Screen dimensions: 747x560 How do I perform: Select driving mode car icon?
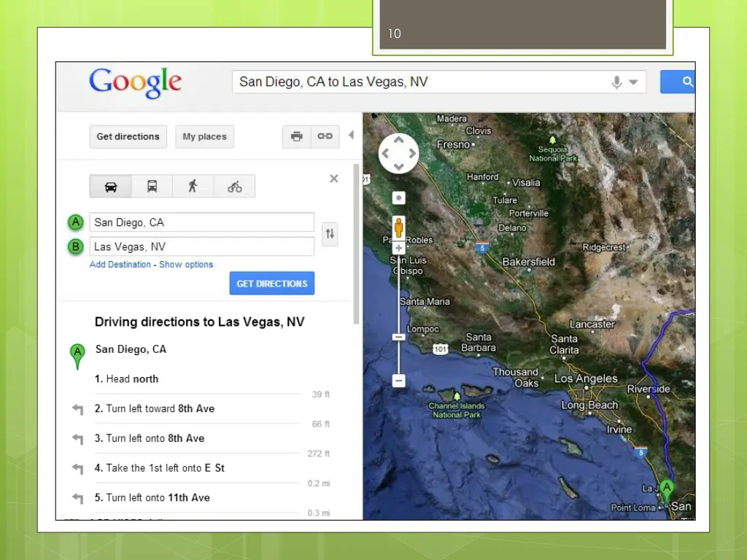tap(111, 186)
